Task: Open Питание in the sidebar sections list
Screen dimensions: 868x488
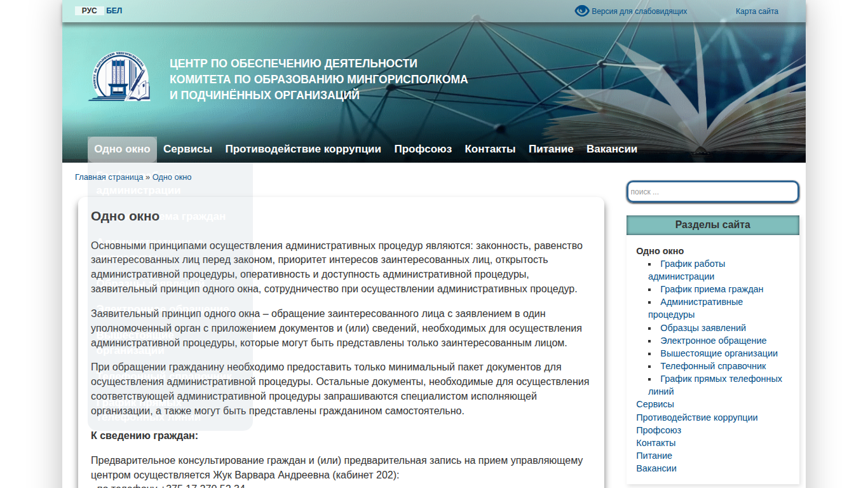Action: (654, 456)
